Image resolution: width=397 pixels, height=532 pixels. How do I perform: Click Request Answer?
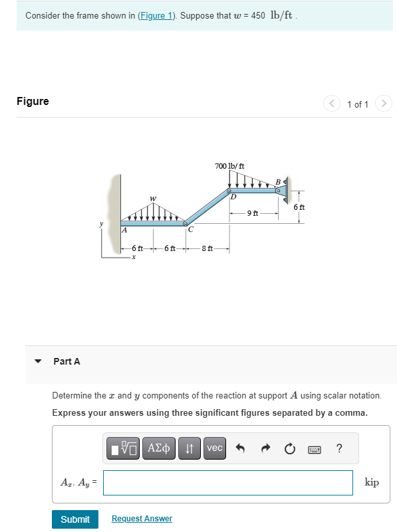pos(142,518)
